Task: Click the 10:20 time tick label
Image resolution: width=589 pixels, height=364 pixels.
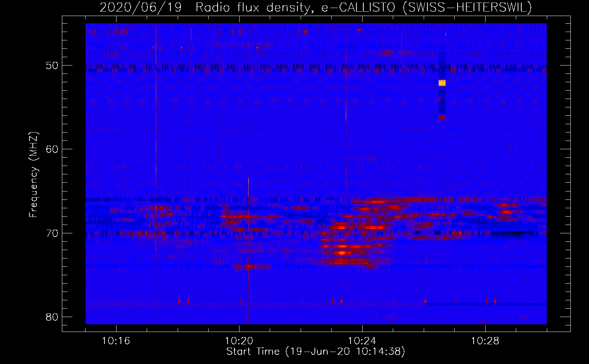Action: pyautogui.click(x=239, y=341)
